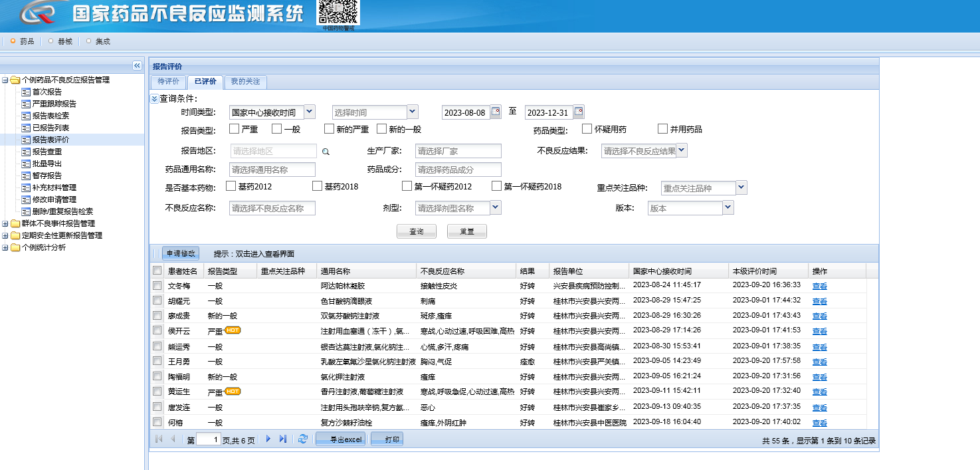Expand 群体不良事件报告管理 tree folder

pyautogui.click(x=5, y=223)
